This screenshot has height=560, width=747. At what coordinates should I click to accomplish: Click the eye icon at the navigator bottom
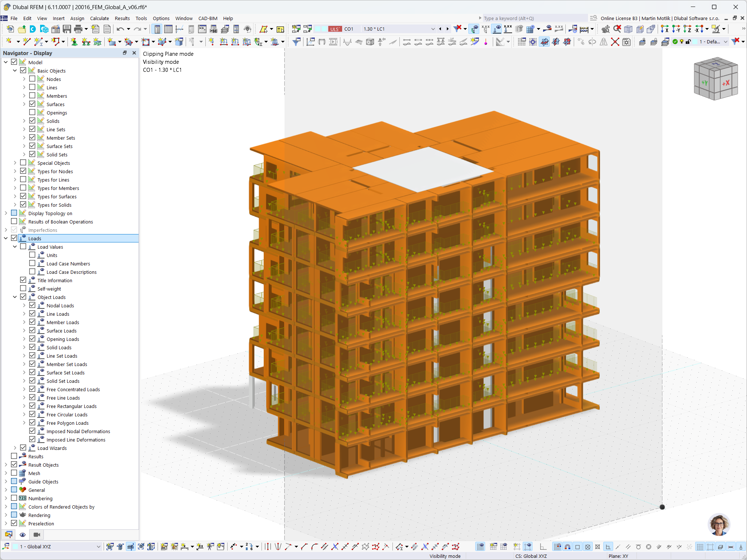[x=23, y=534]
